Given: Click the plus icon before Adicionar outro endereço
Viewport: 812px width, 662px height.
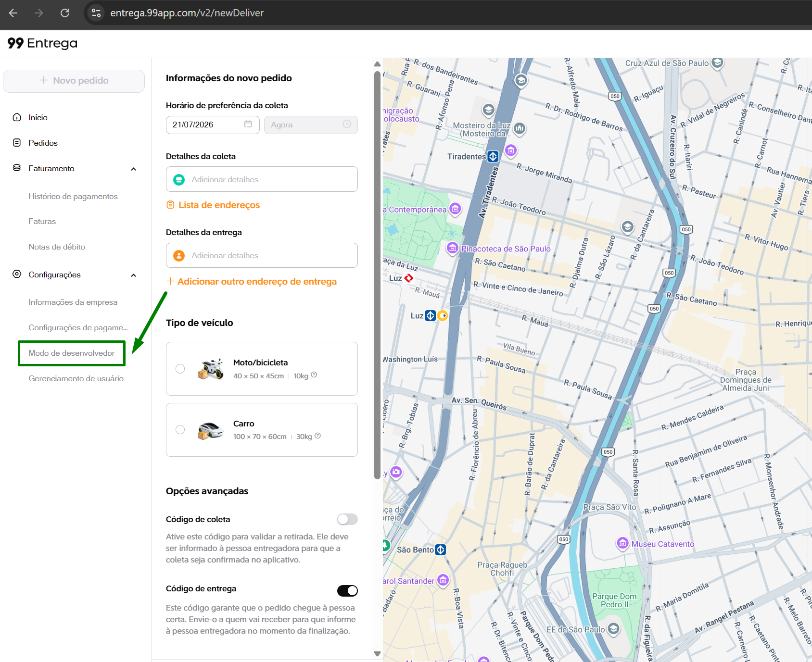Looking at the screenshot, I should [170, 281].
